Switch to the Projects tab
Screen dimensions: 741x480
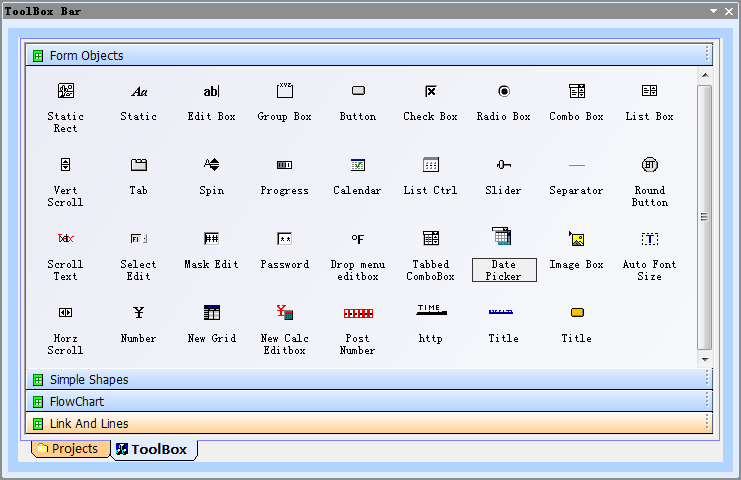[x=68, y=449]
